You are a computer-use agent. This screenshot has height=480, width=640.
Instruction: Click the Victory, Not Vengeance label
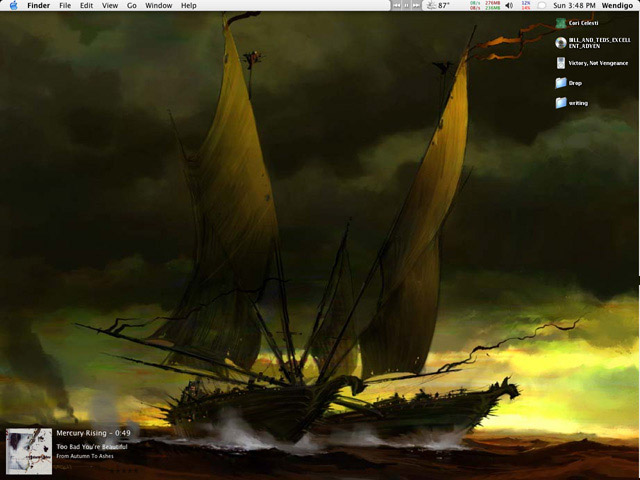coord(598,63)
